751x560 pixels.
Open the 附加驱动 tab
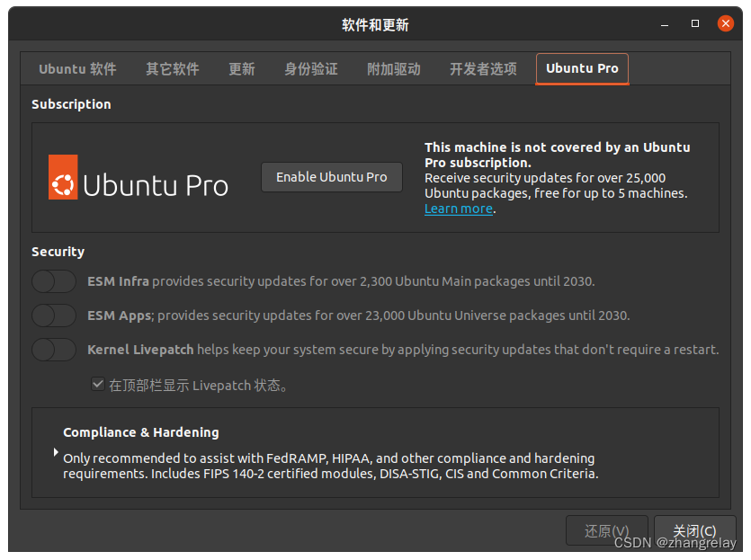pyautogui.click(x=394, y=69)
